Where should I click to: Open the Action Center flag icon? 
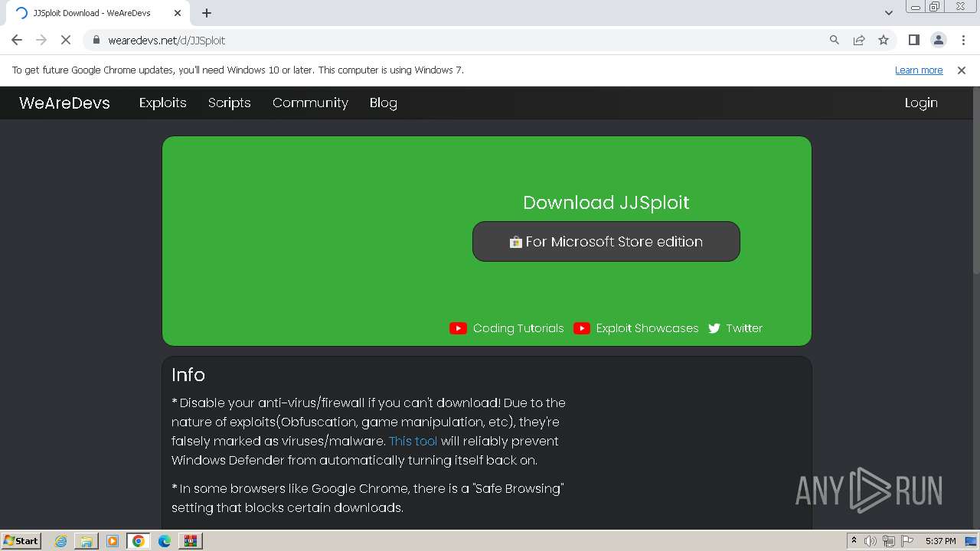907,541
